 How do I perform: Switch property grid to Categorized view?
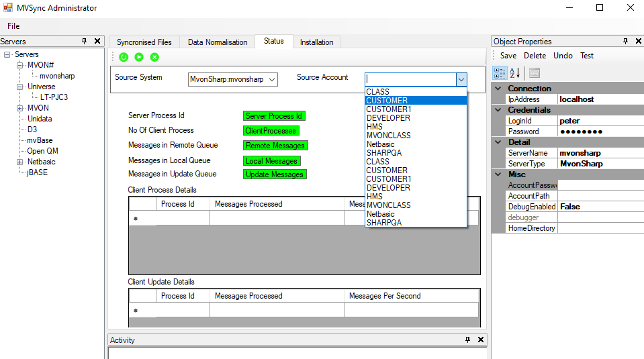[x=500, y=73]
